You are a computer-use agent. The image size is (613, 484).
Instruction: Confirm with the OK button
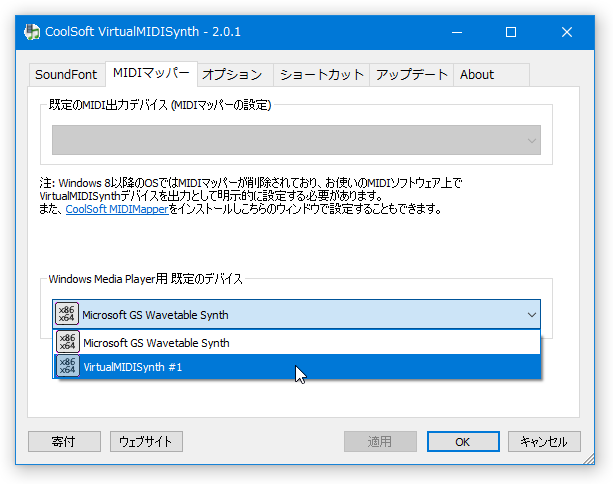463,441
